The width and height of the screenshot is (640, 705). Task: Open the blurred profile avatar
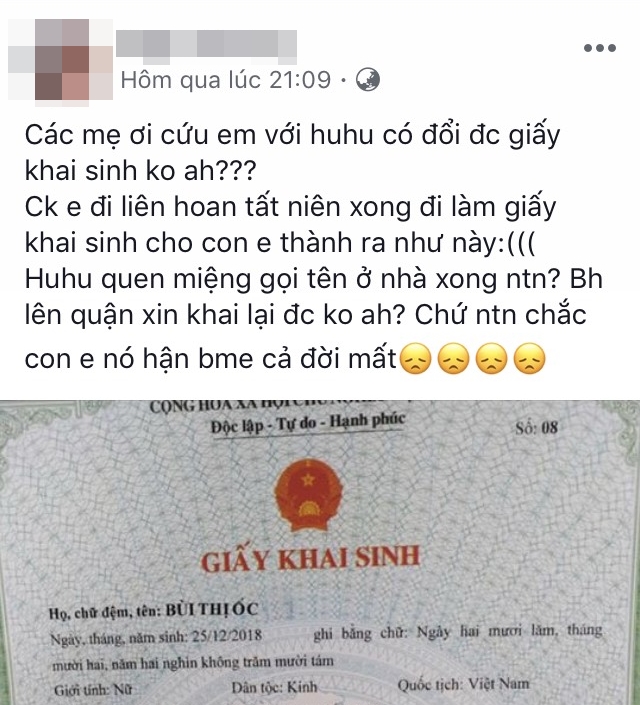point(61,59)
